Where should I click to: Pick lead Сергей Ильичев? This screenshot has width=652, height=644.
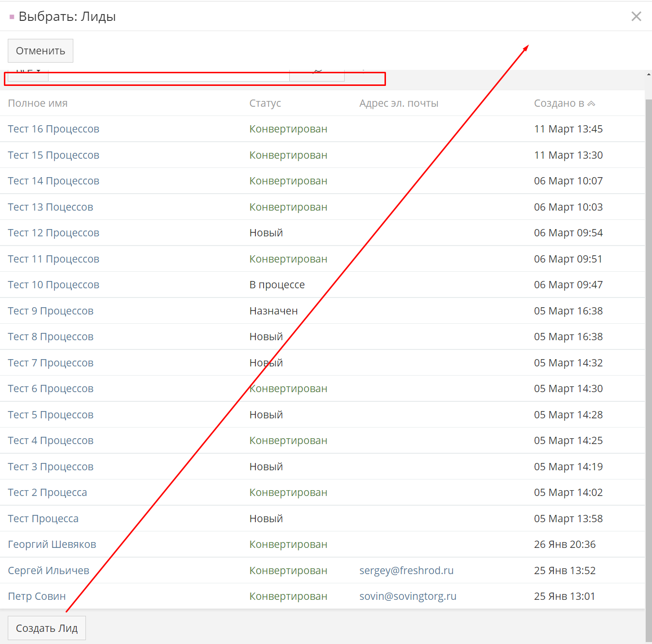(x=49, y=571)
